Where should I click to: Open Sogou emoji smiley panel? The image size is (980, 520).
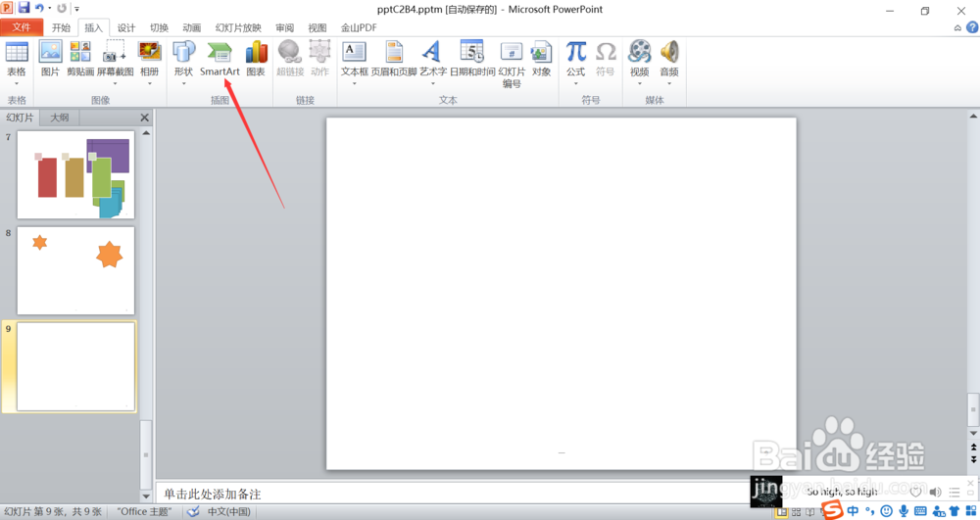[886, 511]
